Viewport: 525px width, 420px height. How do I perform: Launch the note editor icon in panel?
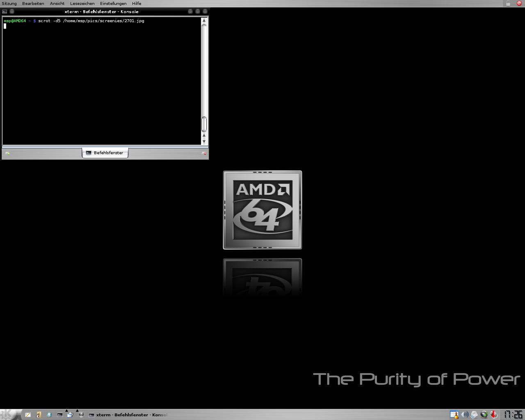pyautogui.click(x=28, y=415)
